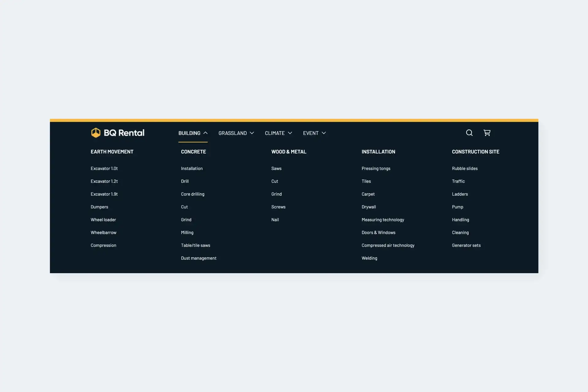
Task: Open the Screws link under Wood & Metal
Action: [278, 207]
